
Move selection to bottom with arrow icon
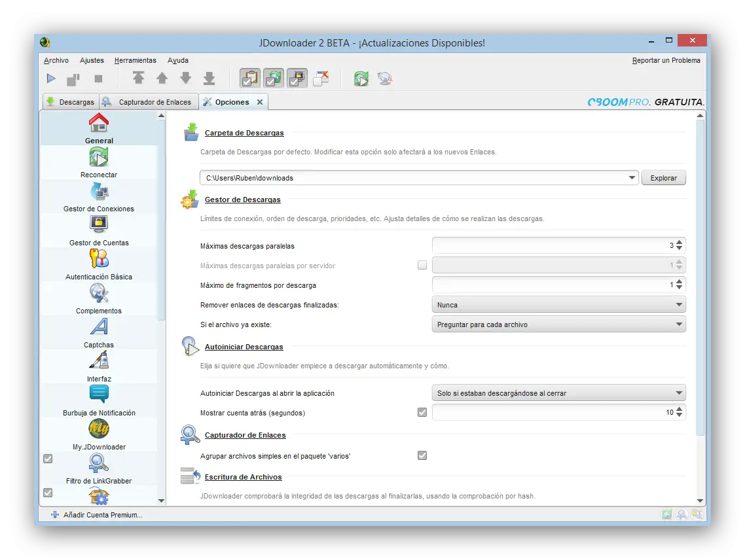[x=209, y=79]
